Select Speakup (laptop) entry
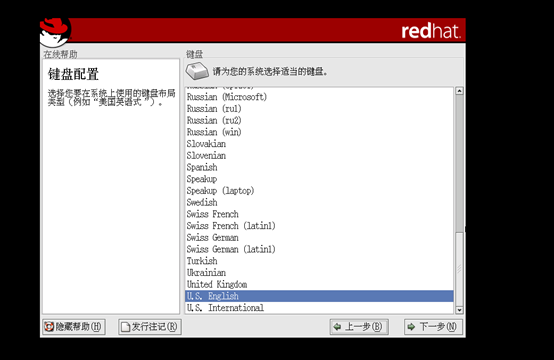 [319, 190]
